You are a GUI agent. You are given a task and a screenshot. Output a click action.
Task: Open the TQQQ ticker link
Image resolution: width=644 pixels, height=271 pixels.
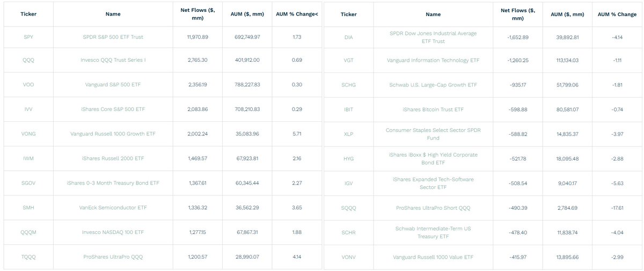28,257
